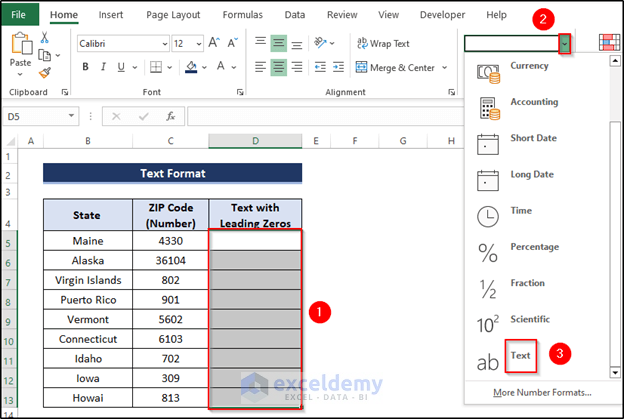Click the Orientation text angle icon
The image size is (624, 419).
[320, 43]
